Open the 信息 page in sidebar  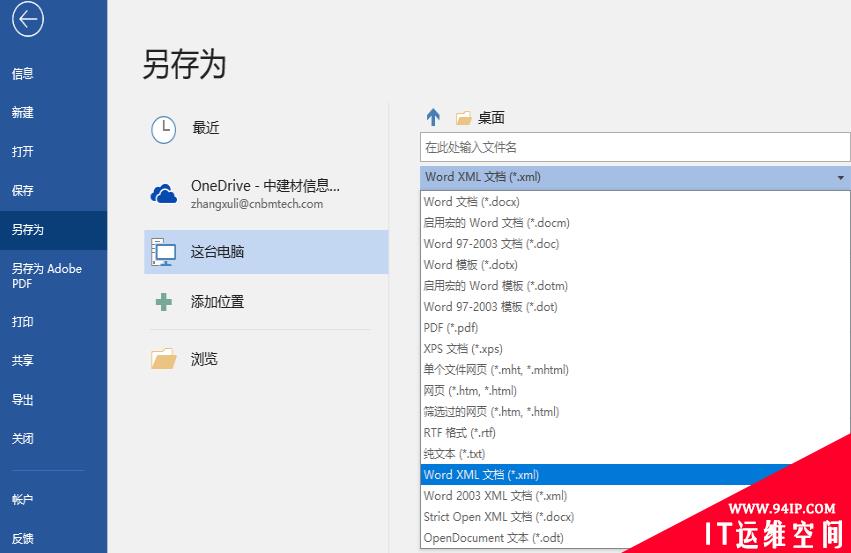[x=53, y=74]
